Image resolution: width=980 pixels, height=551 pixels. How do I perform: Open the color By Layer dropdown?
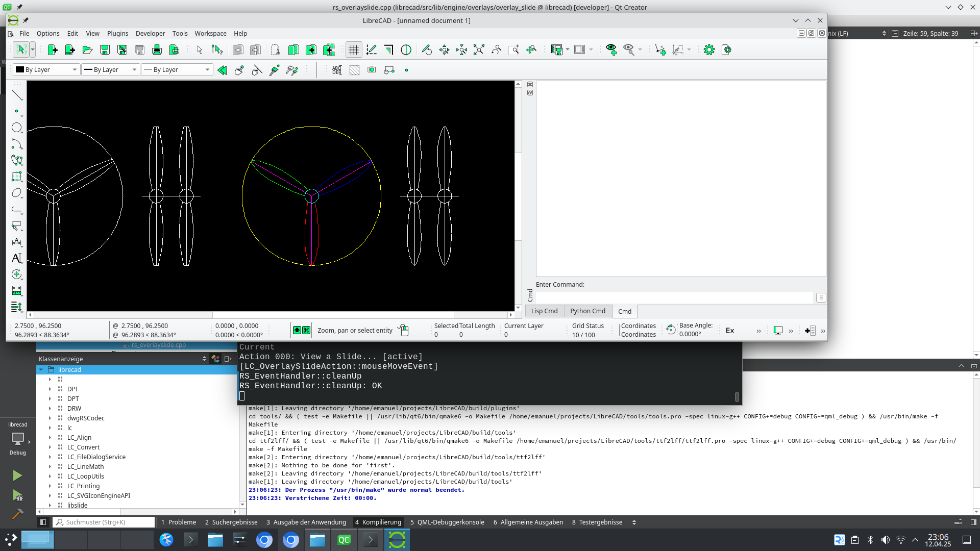pyautogui.click(x=46, y=70)
